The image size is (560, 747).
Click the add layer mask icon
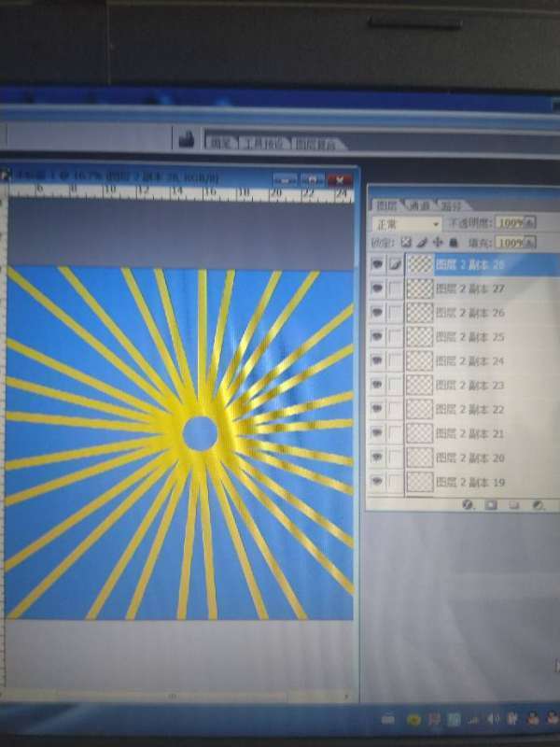coord(491,505)
